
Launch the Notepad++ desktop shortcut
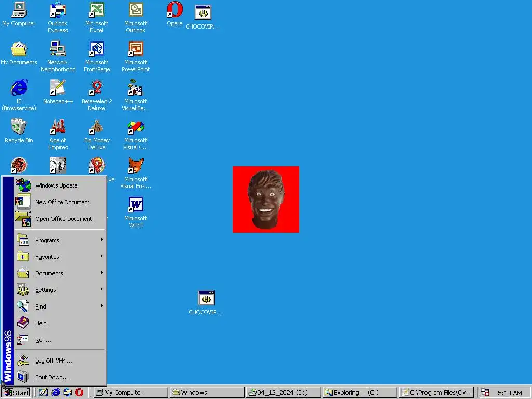coord(58,92)
